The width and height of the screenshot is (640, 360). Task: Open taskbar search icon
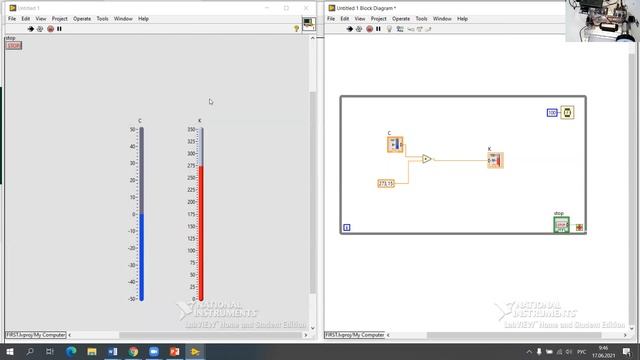point(30,351)
